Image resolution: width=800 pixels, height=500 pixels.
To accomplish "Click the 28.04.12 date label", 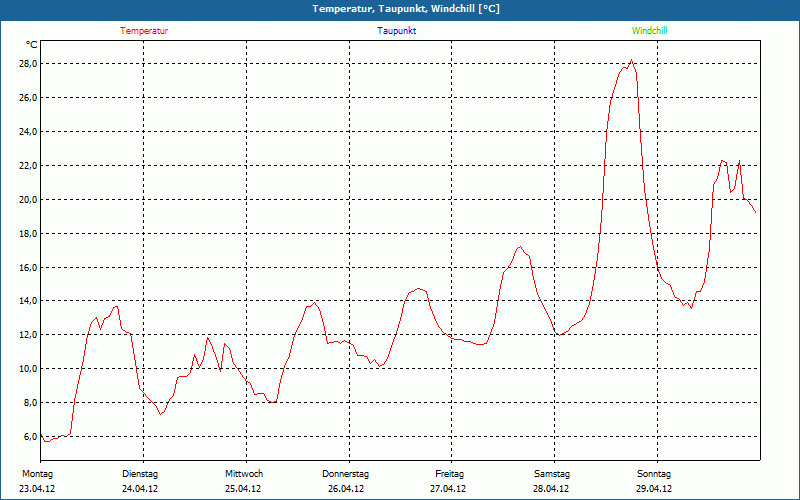I will 551,489.
